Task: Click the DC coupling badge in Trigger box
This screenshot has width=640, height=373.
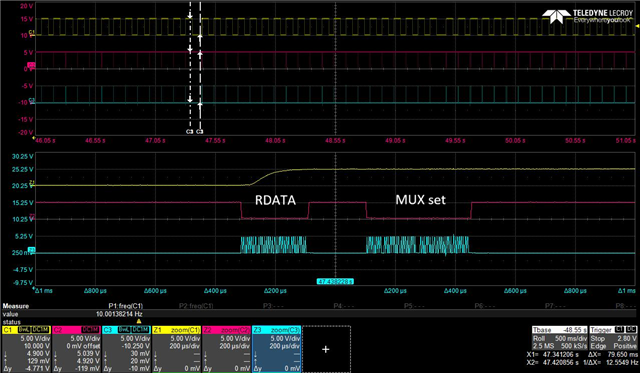Action: click(x=631, y=329)
